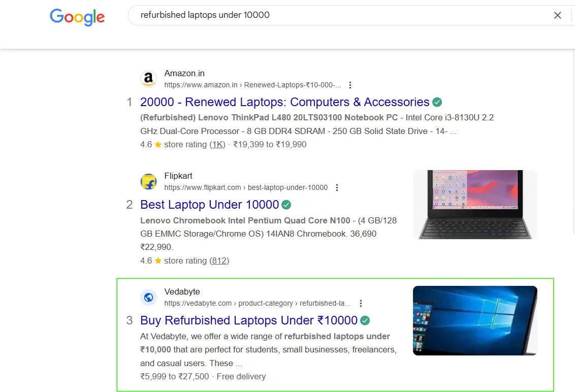575x392 pixels.
Task: Open three-dot menu for Flipkart result
Action: click(337, 188)
